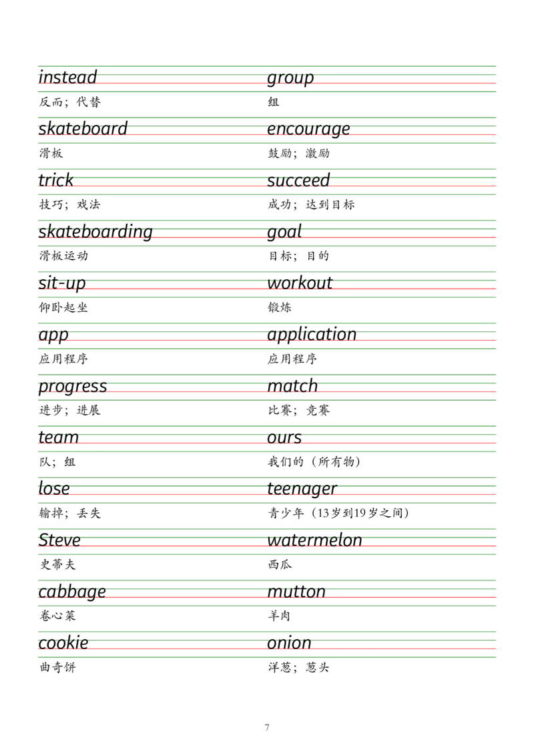
Task: Click the vocabulary word 'skateboard'
Action: (x=80, y=131)
